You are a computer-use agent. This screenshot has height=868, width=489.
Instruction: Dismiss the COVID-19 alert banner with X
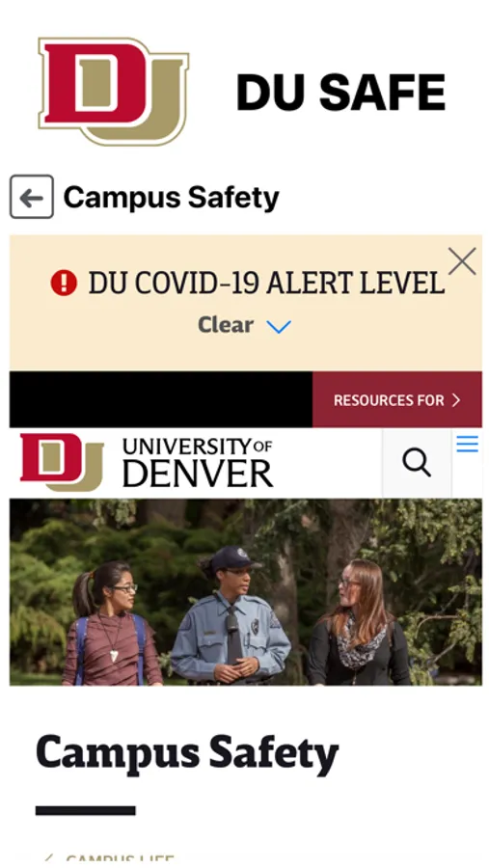pos(462,261)
